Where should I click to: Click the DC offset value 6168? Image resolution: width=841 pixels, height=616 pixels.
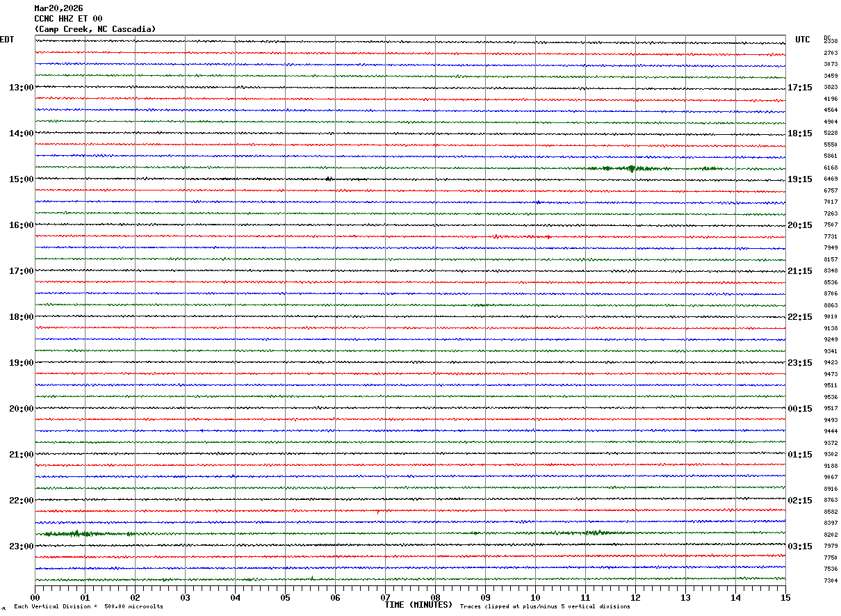(x=831, y=168)
